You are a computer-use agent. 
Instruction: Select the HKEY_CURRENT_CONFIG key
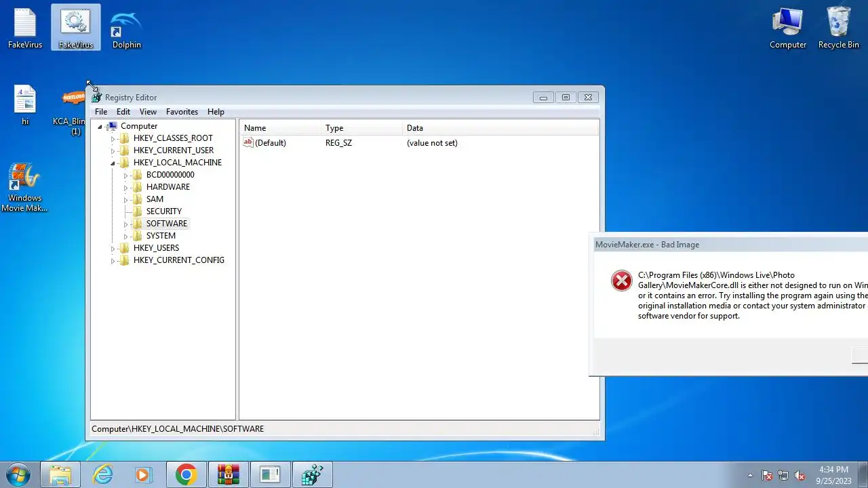click(x=179, y=260)
